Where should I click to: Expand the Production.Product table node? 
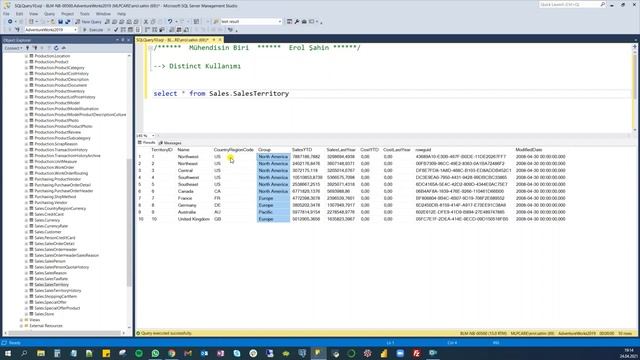pyautogui.click(x=27, y=62)
